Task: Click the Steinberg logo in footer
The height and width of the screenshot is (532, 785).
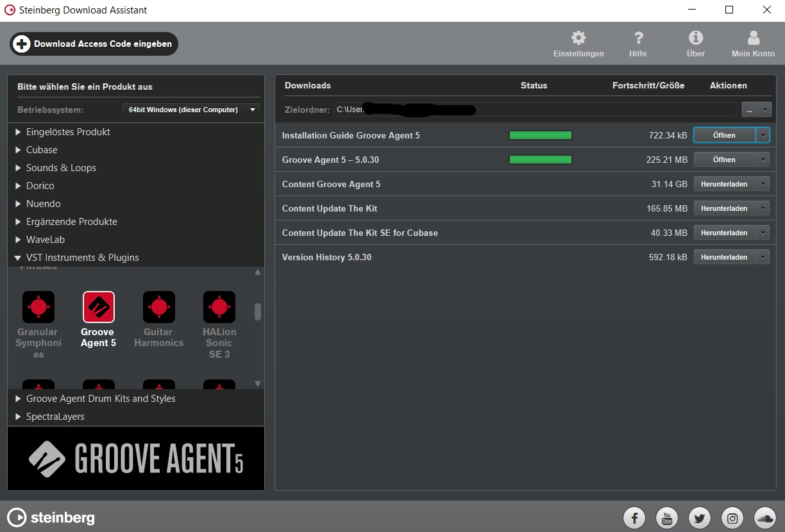Action: coord(51,517)
